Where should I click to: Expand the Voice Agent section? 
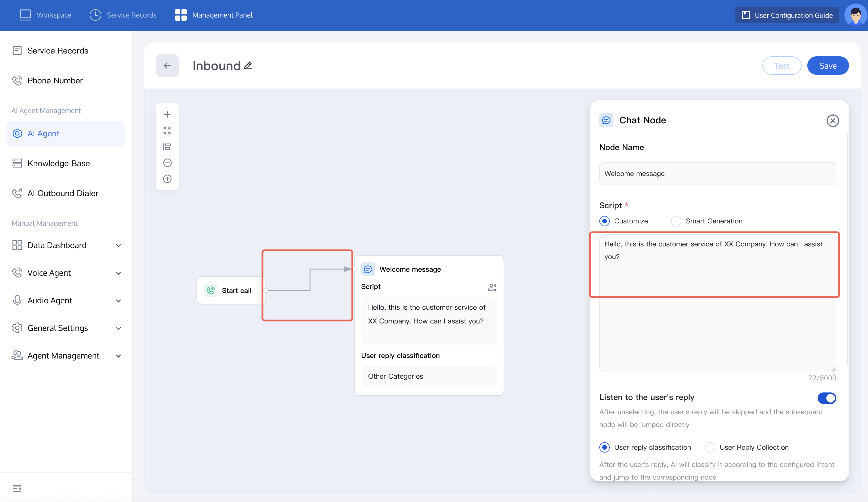118,273
